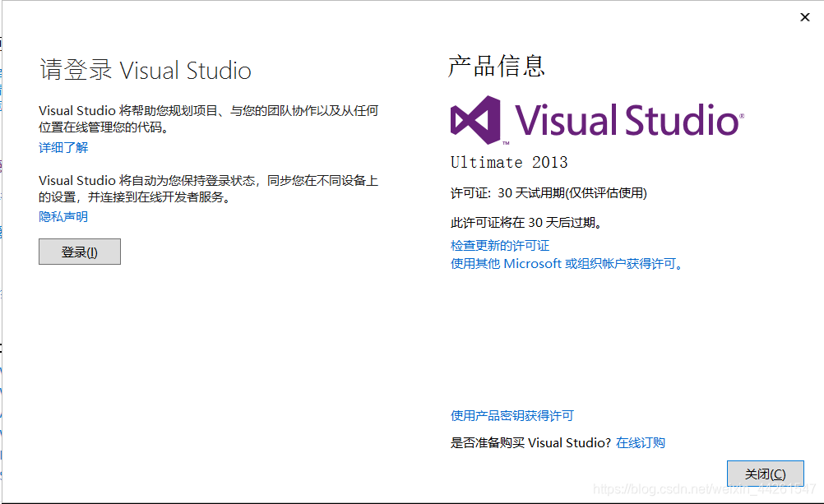Click the 是否准备购买 Visual Studio? text
This screenshot has width=824, height=504.
coord(530,442)
